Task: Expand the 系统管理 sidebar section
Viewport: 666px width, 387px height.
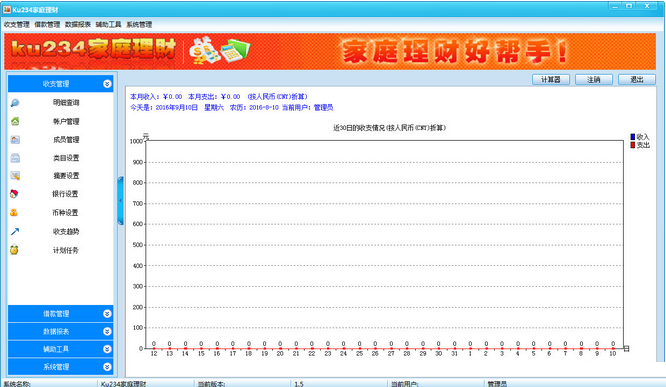Action: [60, 367]
